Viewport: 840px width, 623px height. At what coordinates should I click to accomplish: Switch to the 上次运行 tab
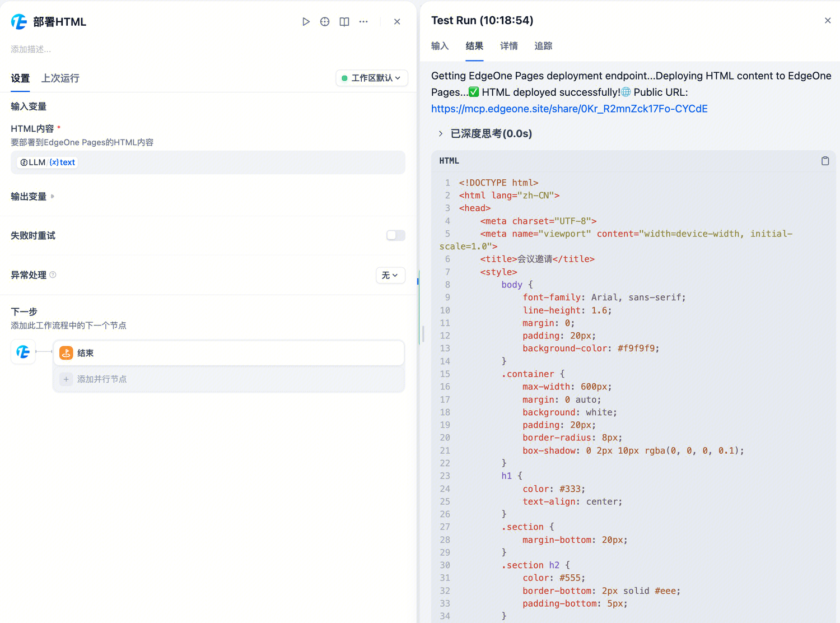click(x=60, y=78)
